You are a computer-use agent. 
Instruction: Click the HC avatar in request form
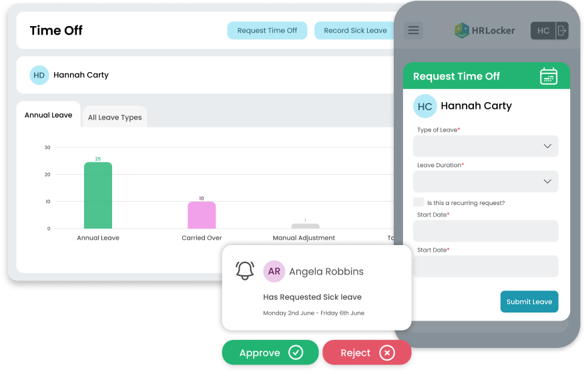pyautogui.click(x=425, y=106)
